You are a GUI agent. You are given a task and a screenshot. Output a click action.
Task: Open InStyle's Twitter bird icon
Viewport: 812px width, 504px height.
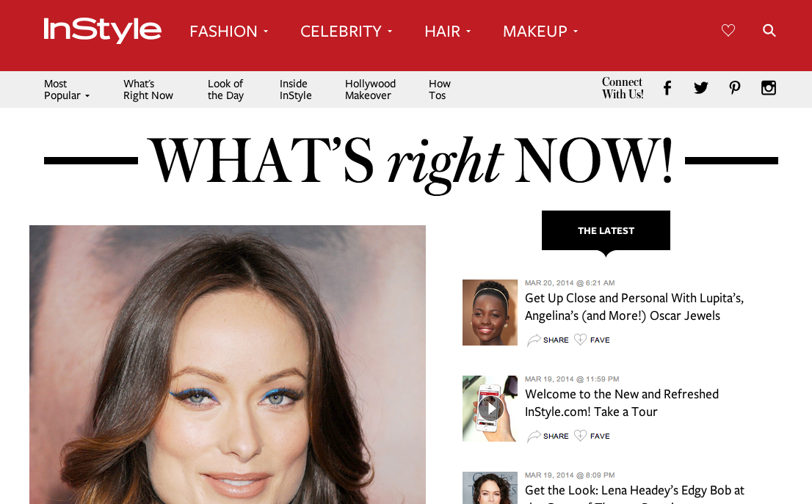[x=700, y=88]
